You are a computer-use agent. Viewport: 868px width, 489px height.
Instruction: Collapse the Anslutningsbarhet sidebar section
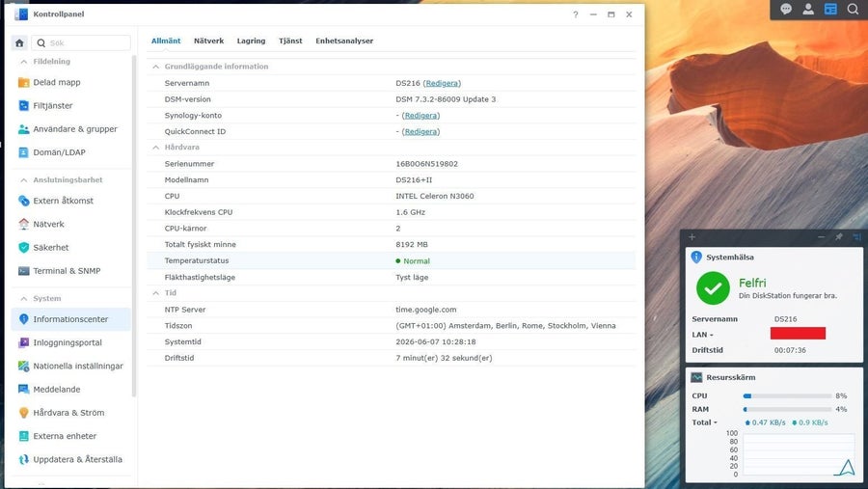click(23, 180)
